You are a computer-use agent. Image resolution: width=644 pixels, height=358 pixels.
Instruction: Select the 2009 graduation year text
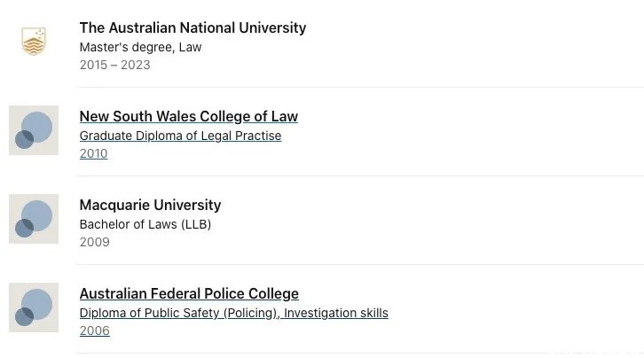[x=94, y=242]
